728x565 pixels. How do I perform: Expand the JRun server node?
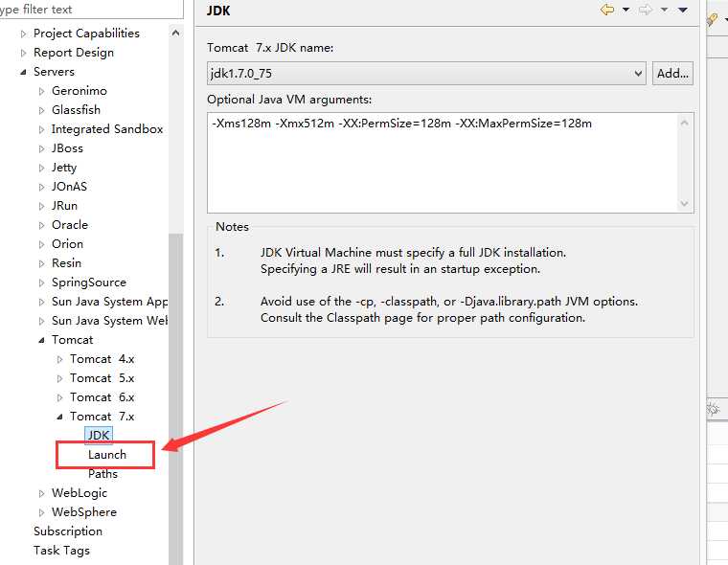[x=42, y=206]
